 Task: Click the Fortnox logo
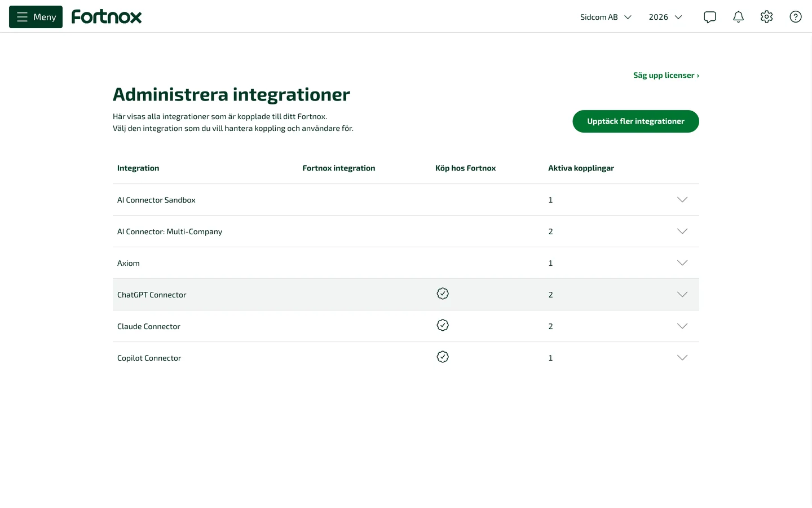coord(107,17)
